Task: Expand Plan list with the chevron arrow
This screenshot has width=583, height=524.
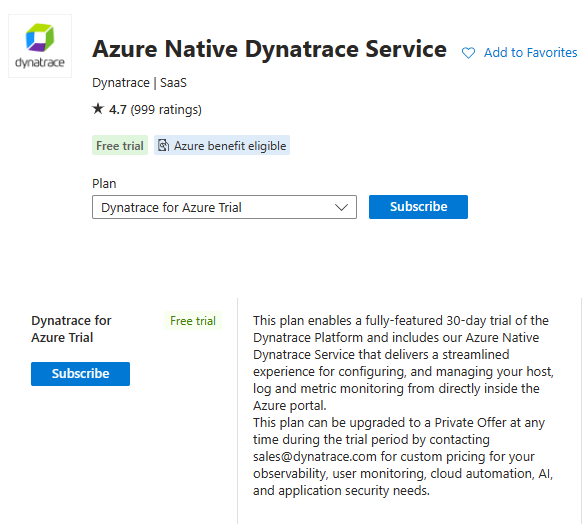Action: [x=341, y=207]
